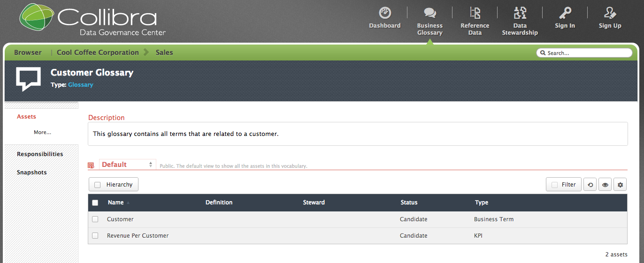Go to Cool Coffee Corporation breadcrumb
The height and width of the screenshot is (263, 644).
pyautogui.click(x=98, y=53)
